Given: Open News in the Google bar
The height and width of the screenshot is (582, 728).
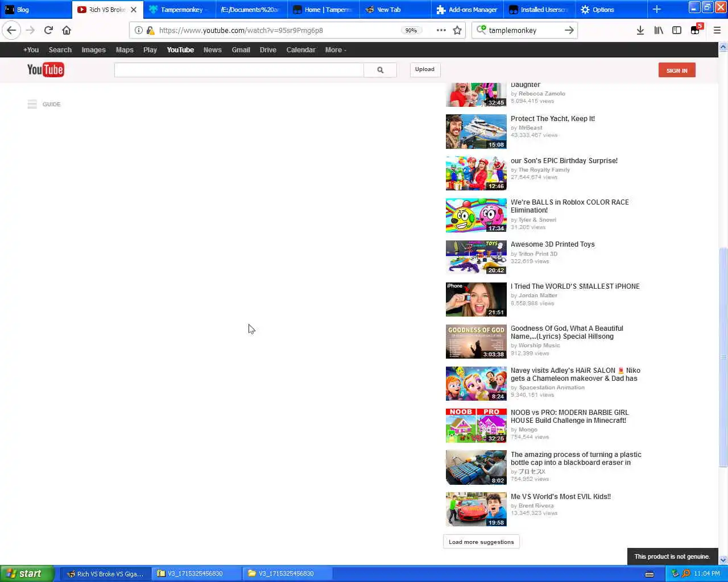Looking at the screenshot, I should click(212, 50).
